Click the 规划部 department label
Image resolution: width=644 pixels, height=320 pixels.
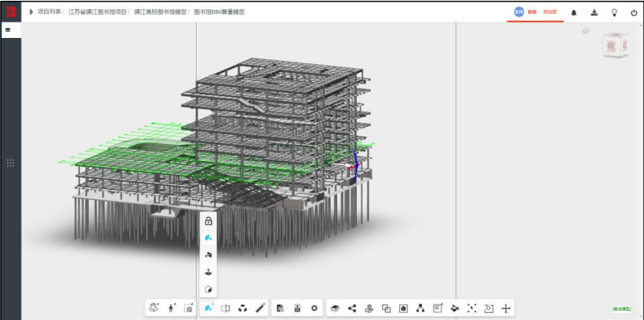pyautogui.click(x=550, y=12)
